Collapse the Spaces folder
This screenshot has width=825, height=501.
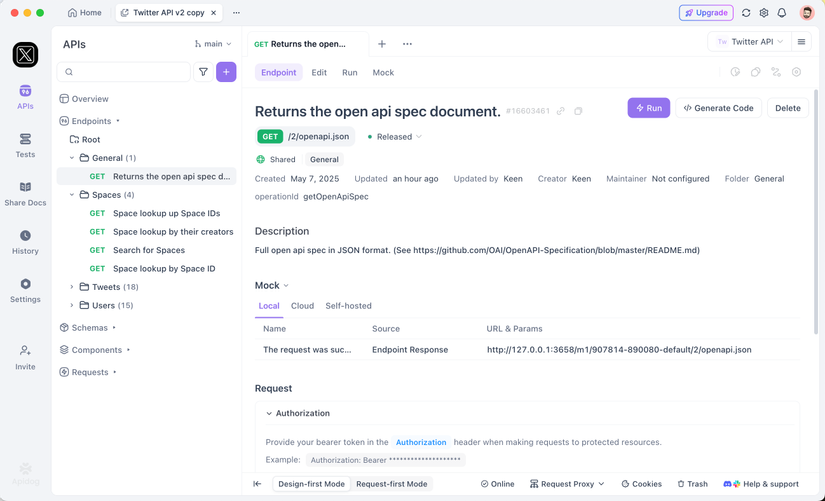pos(72,195)
